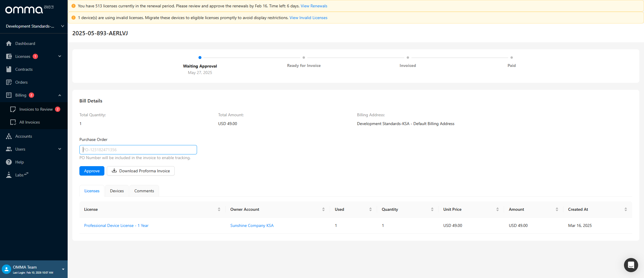The width and height of the screenshot is (644, 278).
Task: Toggle sort on Created At column
Action: (x=625, y=209)
